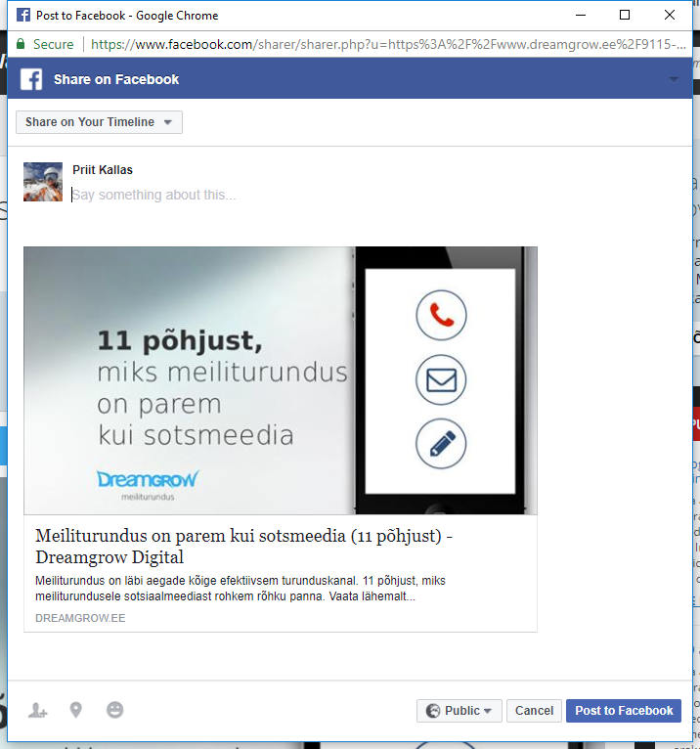Click the envelope icon in the preview image
The width and height of the screenshot is (700, 749).
tap(441, 379)
